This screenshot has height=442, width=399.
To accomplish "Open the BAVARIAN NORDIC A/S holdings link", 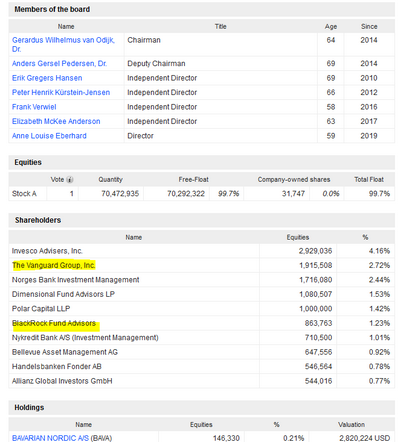I will (x=50, y=438).
